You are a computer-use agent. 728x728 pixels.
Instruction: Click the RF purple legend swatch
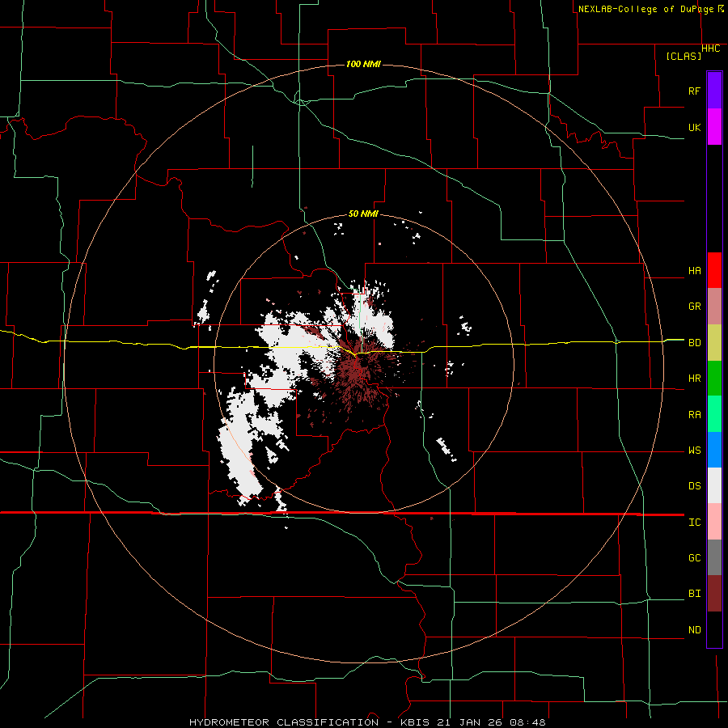[x=714, y=91]
